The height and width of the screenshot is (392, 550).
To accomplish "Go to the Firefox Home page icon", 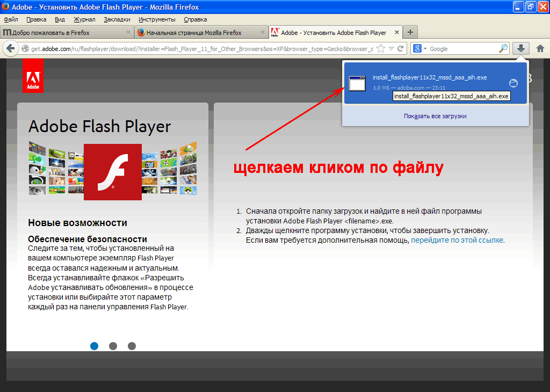I will click(540, 48).
